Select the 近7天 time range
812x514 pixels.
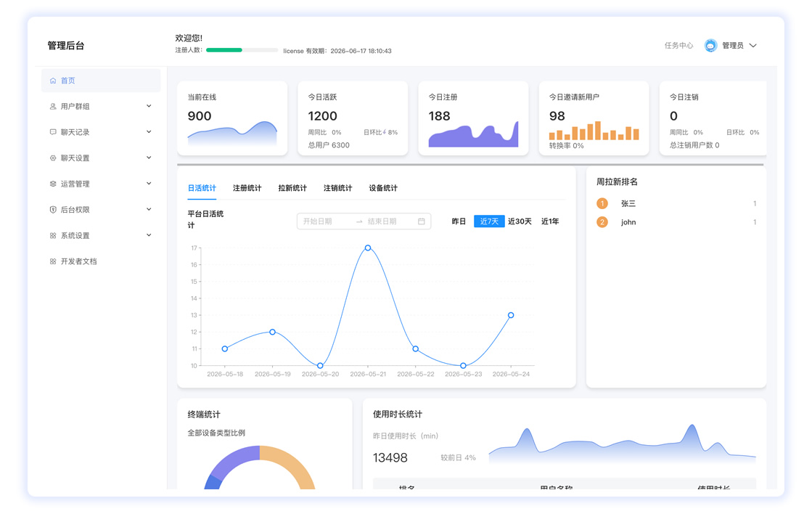489,221
